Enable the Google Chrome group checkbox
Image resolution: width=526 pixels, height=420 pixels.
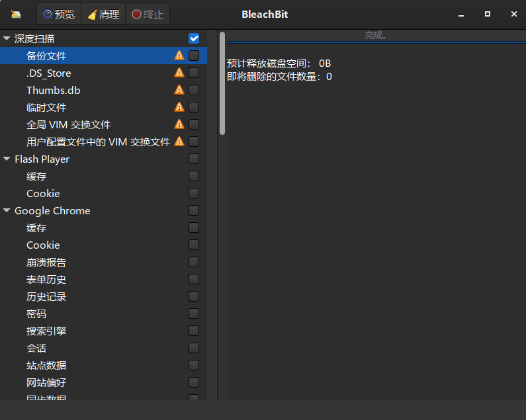pyautogui.click(x=194, y=210)
